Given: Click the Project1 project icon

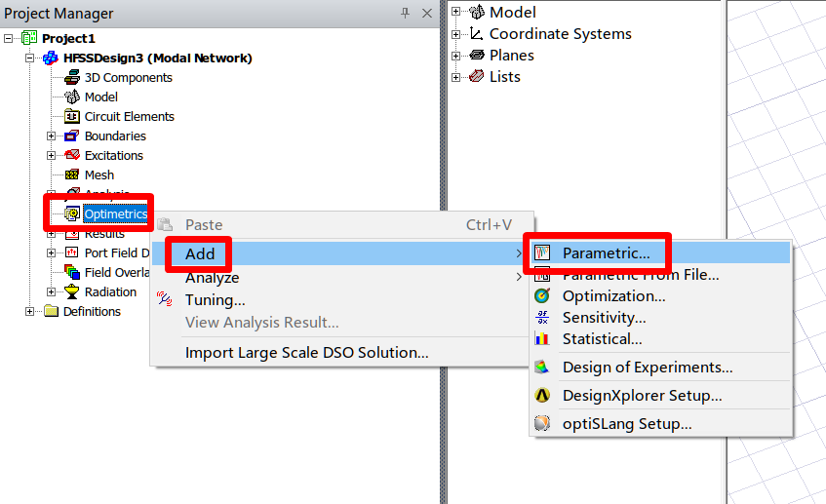Looking at the screenshot, I should 29,38.
